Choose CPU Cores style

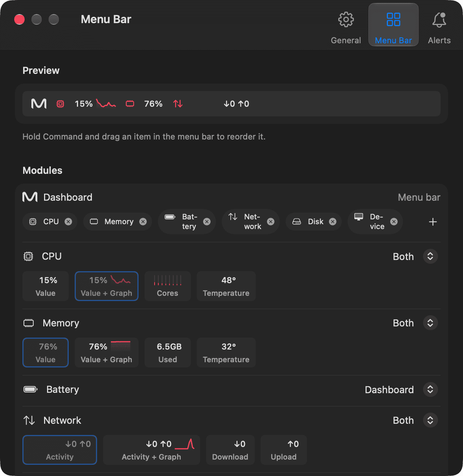[168, 286]
